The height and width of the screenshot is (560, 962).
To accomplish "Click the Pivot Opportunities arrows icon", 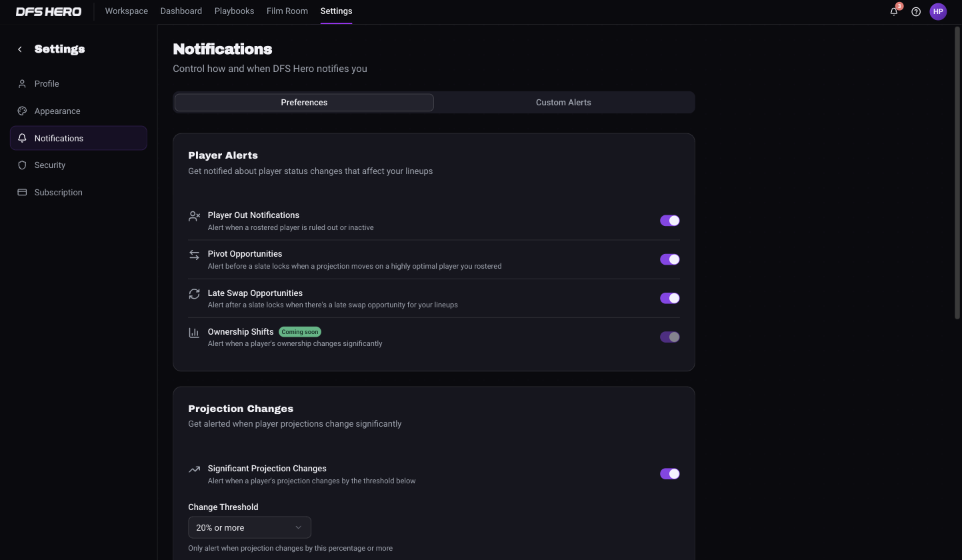I will coord(194,255).
